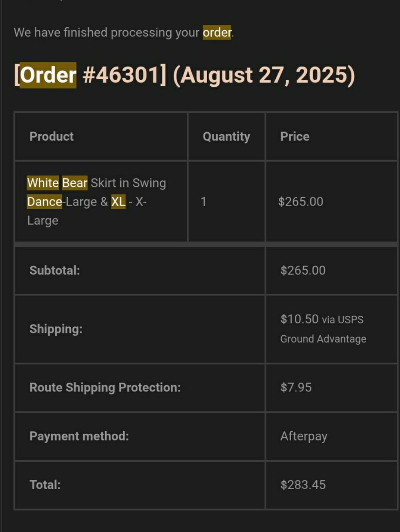400x532 pixels.
Task: Select the Order #46301 heading text
Action: (x=90, y=75)
